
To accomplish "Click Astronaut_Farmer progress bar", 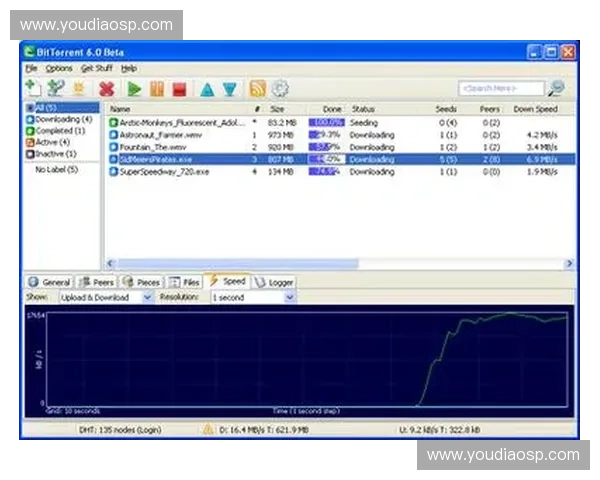I will point(326,135).
